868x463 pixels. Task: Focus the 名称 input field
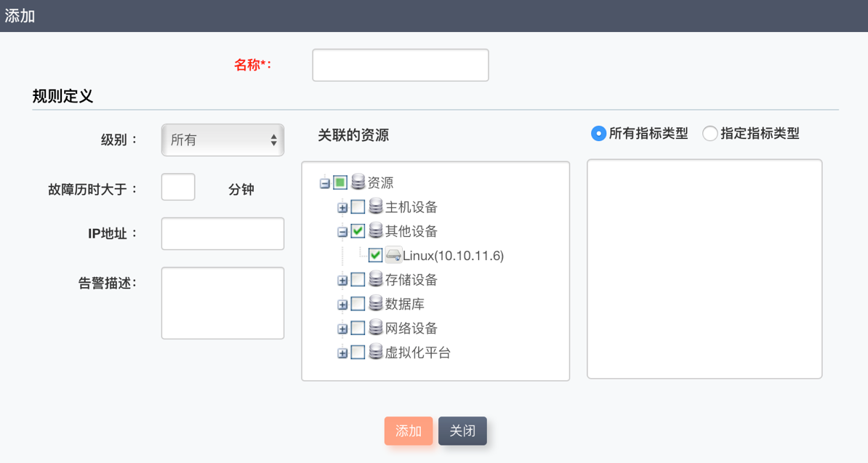click(x=401, y=65)
